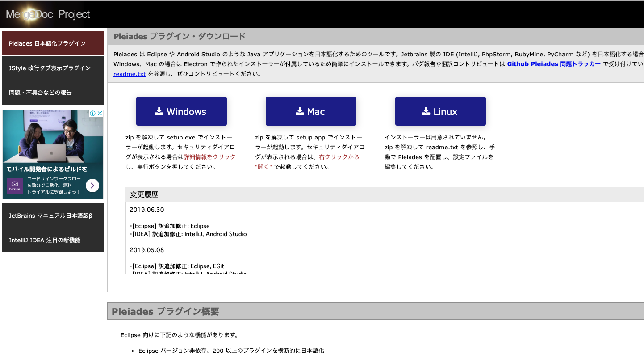Click the 変更履歴 header
This screenshot has height=355, width=644.
[x=144, y=194]
